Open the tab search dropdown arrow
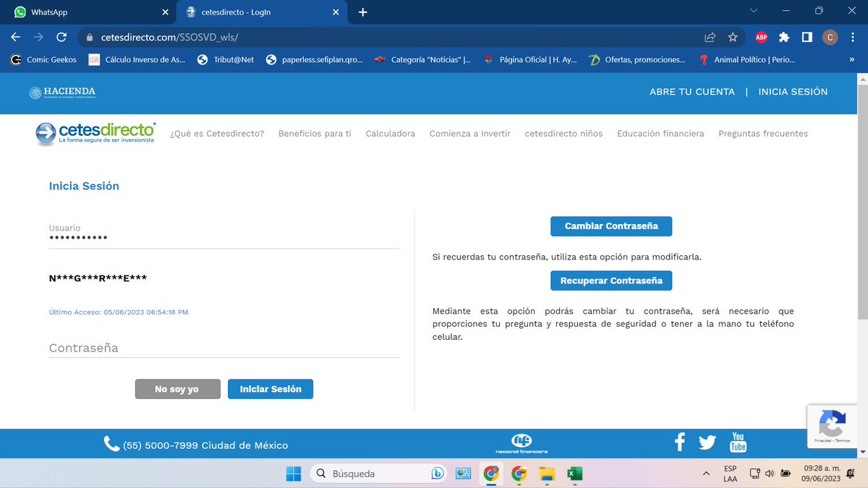 click(754, 11)
